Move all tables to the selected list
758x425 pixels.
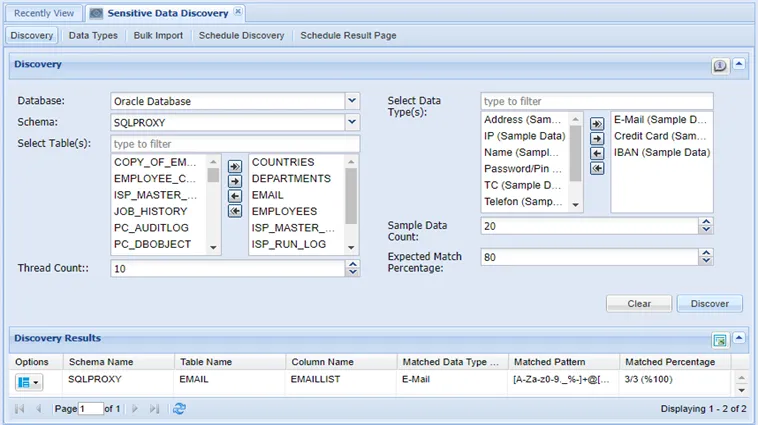click(x=235, y=166)
